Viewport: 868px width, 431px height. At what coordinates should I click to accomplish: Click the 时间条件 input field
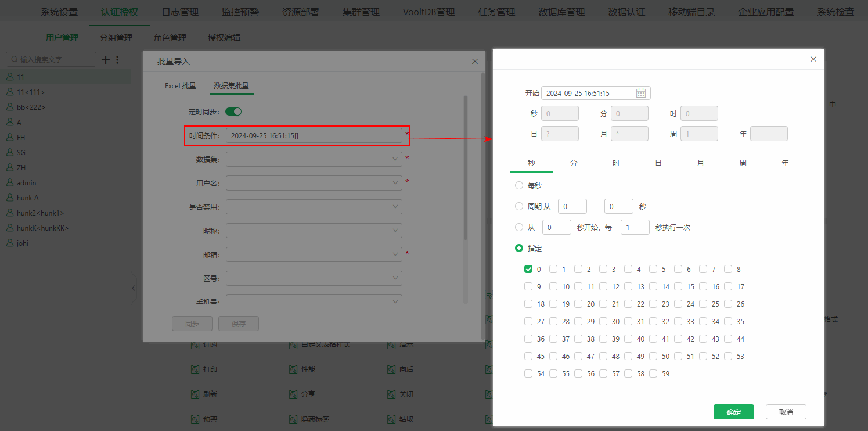tap(314, 135)
